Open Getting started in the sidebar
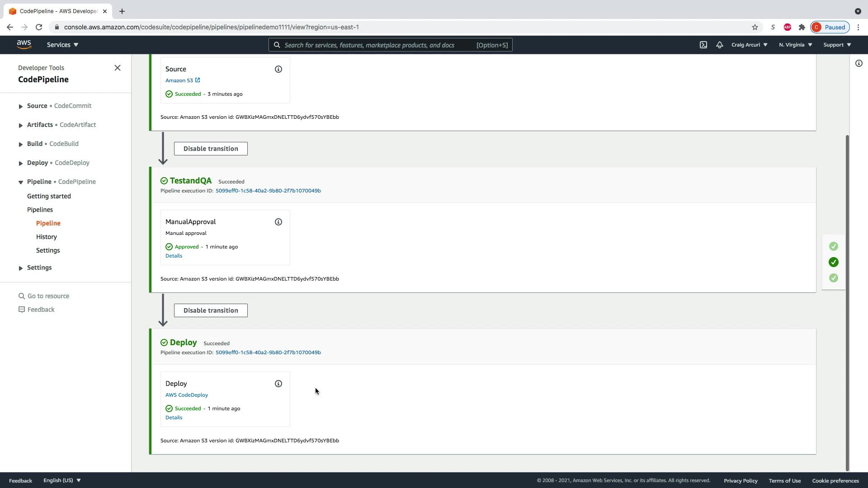 click(x=49, y=196)
